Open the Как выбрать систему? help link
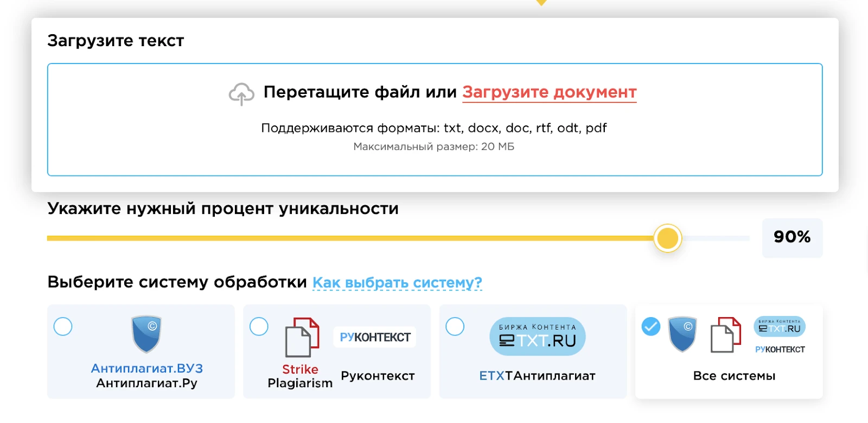Screen dimensions: 868x423 click(397, 283)
